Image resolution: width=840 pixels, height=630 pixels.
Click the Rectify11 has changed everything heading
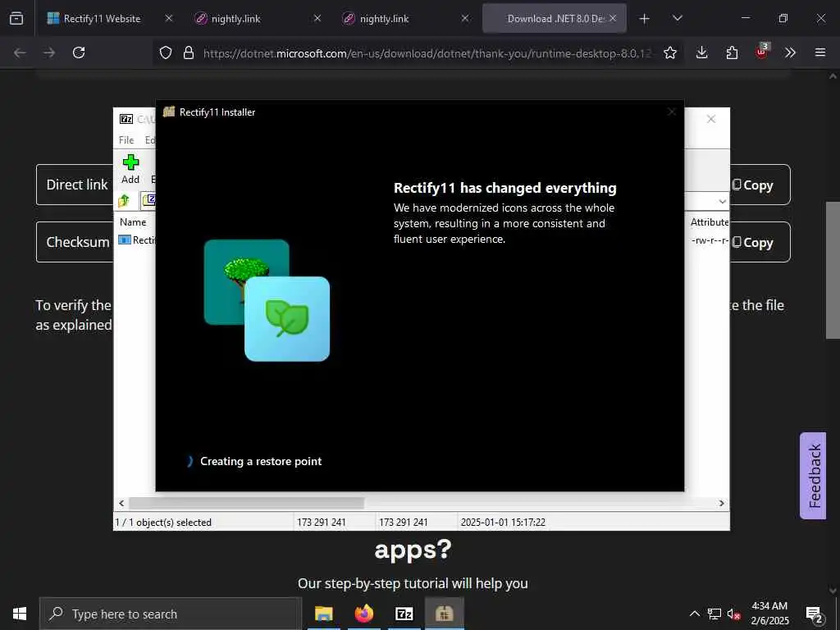[504, 188]
